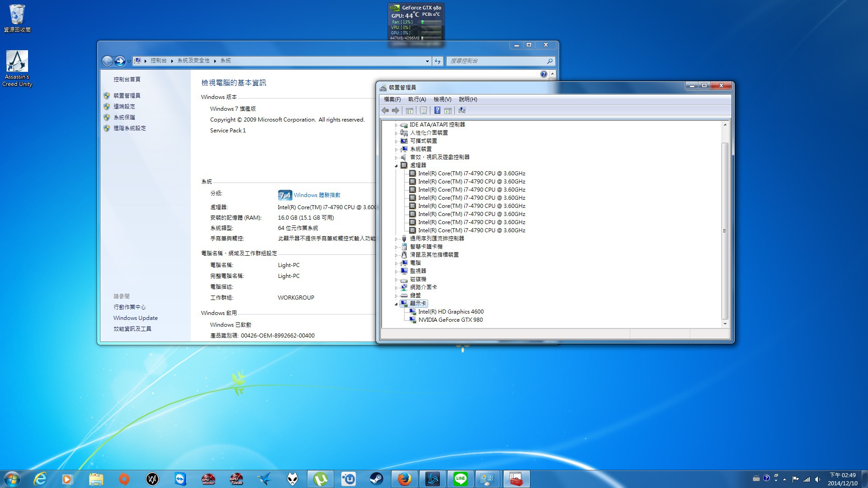This screenshot has height=488, width=868.
Task: Expand 通用序列匯流排控制器 node
Action: (396, 239)
